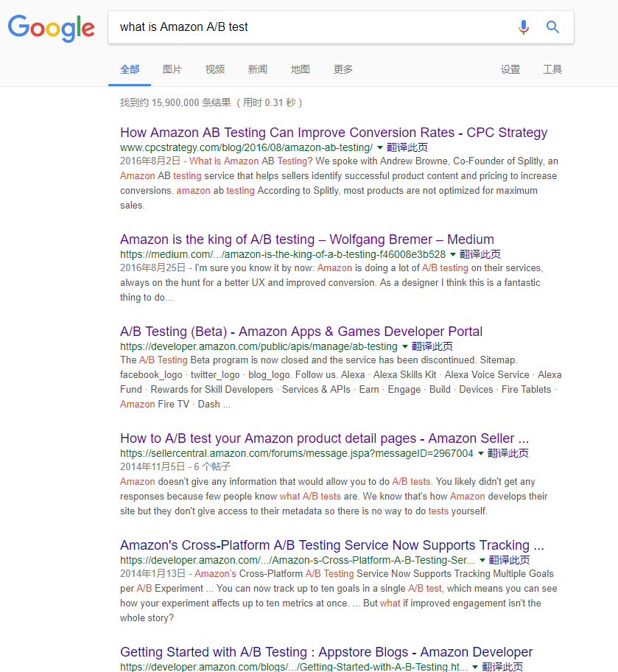Expand dropdown arrow next to sellercentral.amazon.com URL
The width and height of the screenshot is (618, 672).
481,453
